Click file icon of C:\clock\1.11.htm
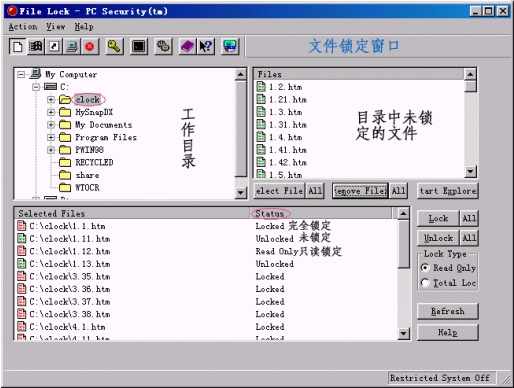 point(22,239)
